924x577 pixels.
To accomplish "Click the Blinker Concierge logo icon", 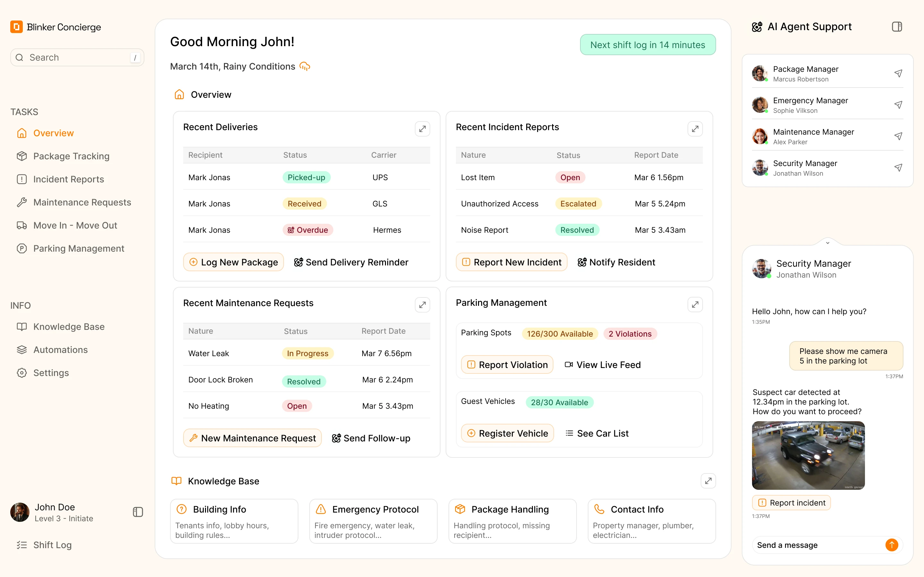I will tap(16, 27).
